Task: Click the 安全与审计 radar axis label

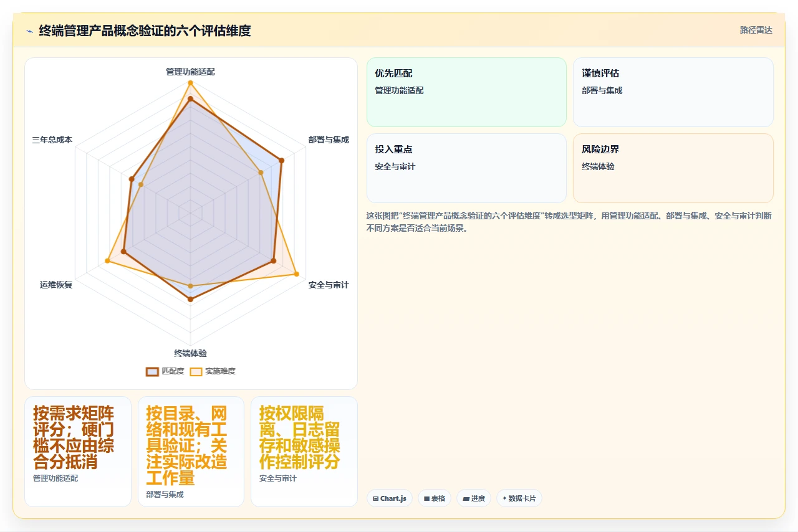Action: point(329,285)
